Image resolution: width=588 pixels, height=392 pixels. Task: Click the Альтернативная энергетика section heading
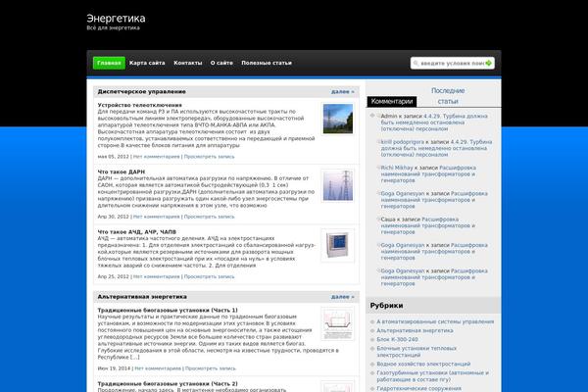pyautogui.click(x=142, y=297)
